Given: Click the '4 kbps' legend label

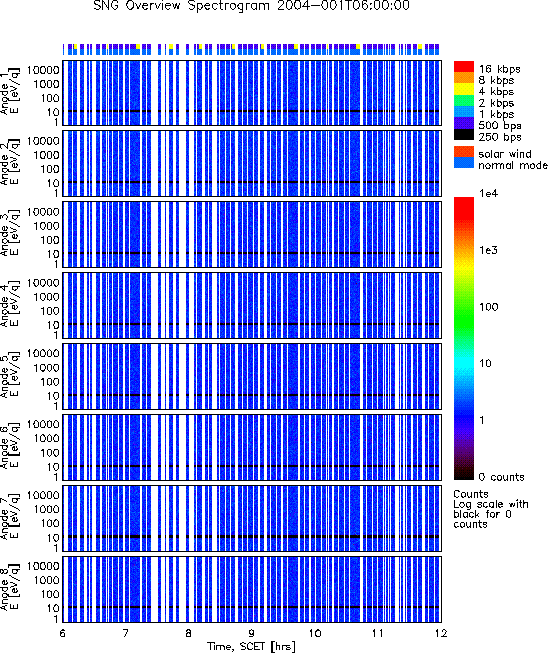Looking at the screenshot, I should tap(496, 92).
